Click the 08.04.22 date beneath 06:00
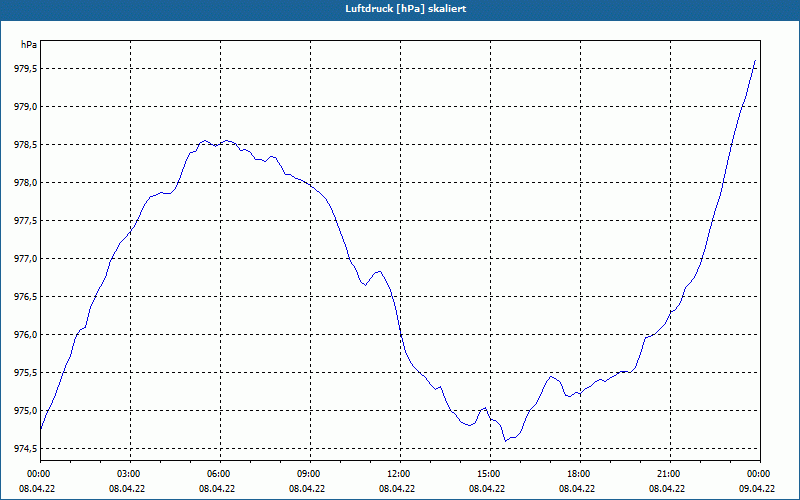 (217, 489)
